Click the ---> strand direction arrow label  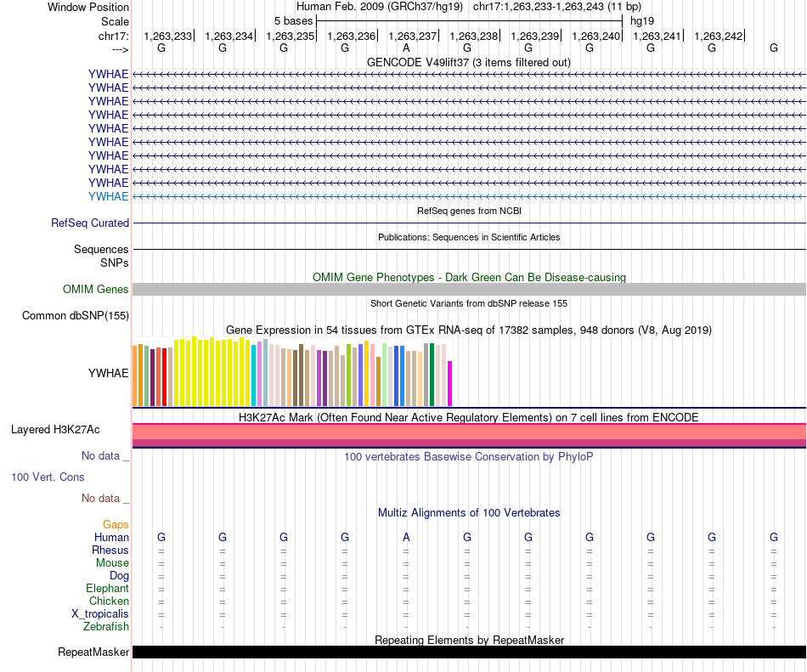coord(120,49)
